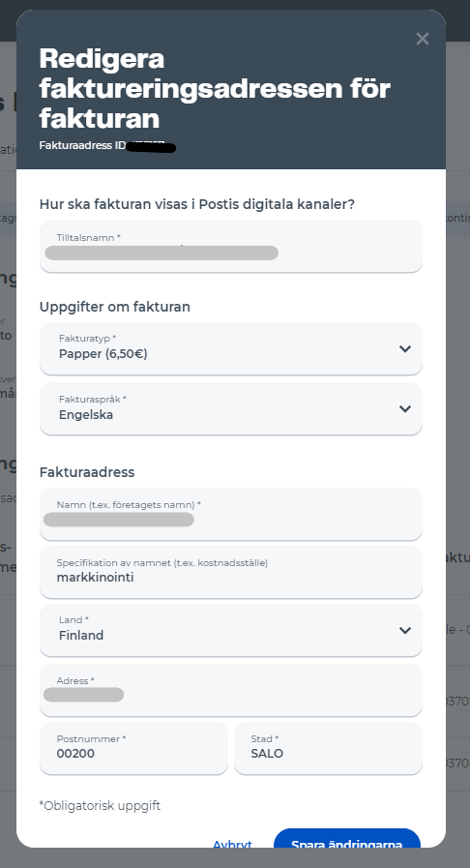The image size is (470, 868).
Task: Click the chevron arrow in Fakturatyp
Action: (405, 348)
